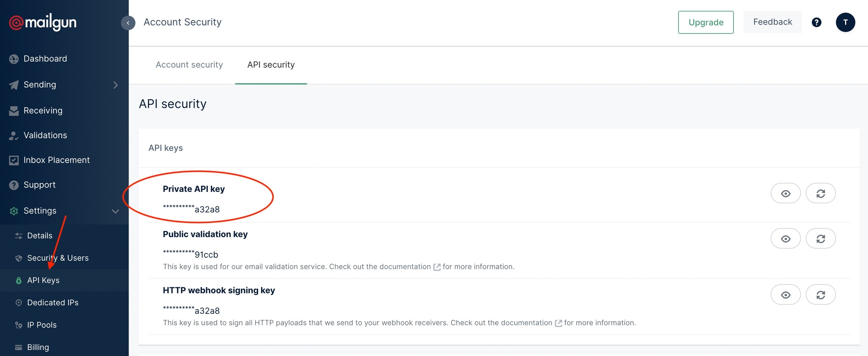Viewport: 868px width, 356px height.
Task: Reveal the Private API key with eye icon
Action: 785,193
